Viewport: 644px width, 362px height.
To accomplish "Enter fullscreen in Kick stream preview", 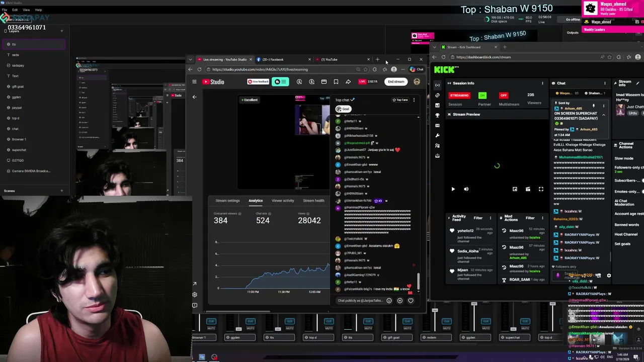I will click(541, 189).
